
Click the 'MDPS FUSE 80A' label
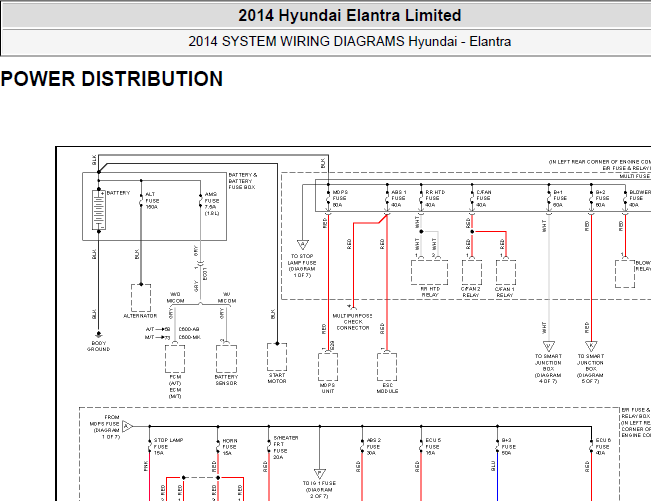pyautogui.click(x=340, y=198)
